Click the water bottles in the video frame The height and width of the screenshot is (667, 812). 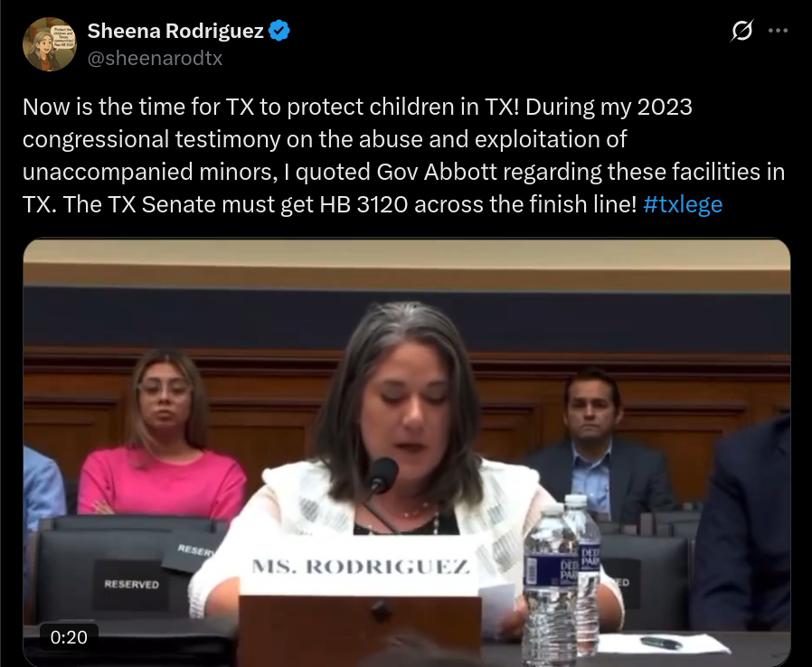click(x=562, y=575)
